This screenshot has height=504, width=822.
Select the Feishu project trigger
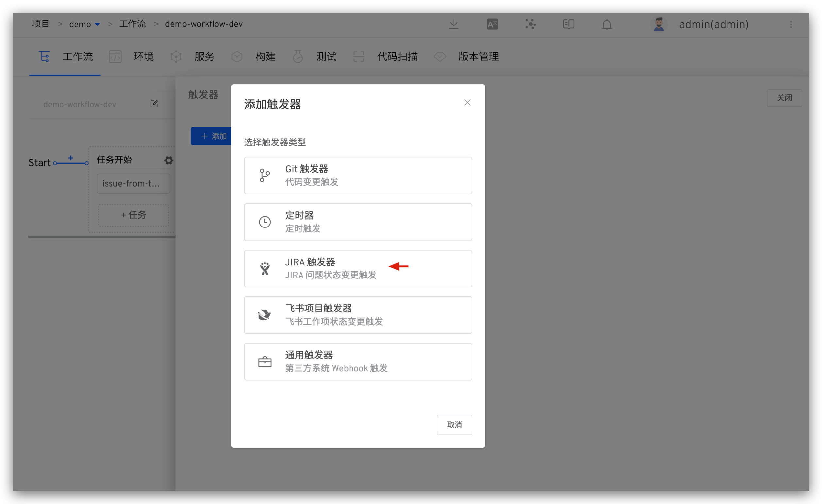(x=358, y=315)
